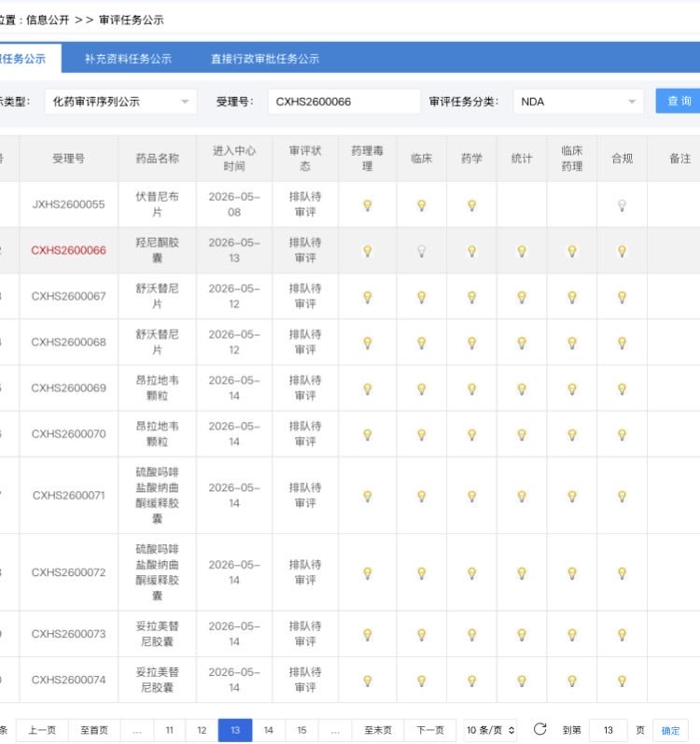Go to next page with 下一页
Viewport: 700px width, 744px height.
(x=429, y=730)
